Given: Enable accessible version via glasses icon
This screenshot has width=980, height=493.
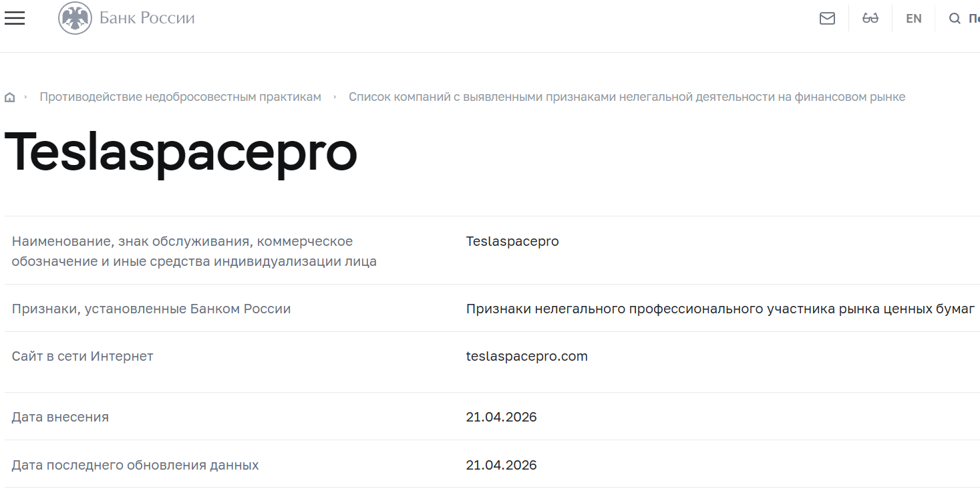Looking at the screenshot, I should [x=870, y=18].
